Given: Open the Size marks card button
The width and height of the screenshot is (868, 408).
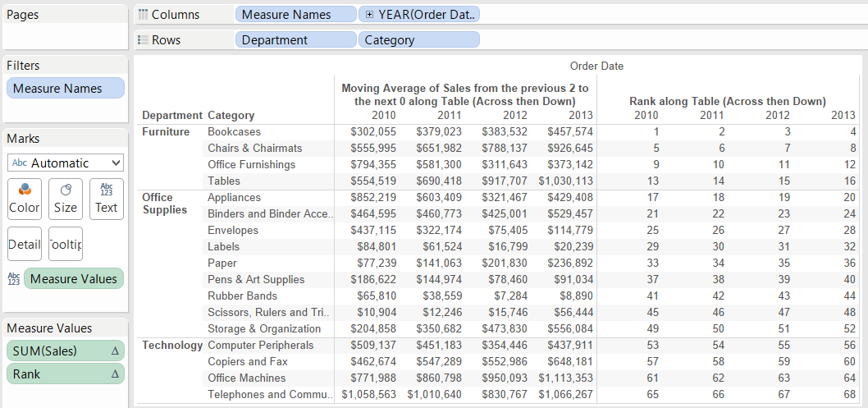Looking at the screenshot, I should click(65, 199).
